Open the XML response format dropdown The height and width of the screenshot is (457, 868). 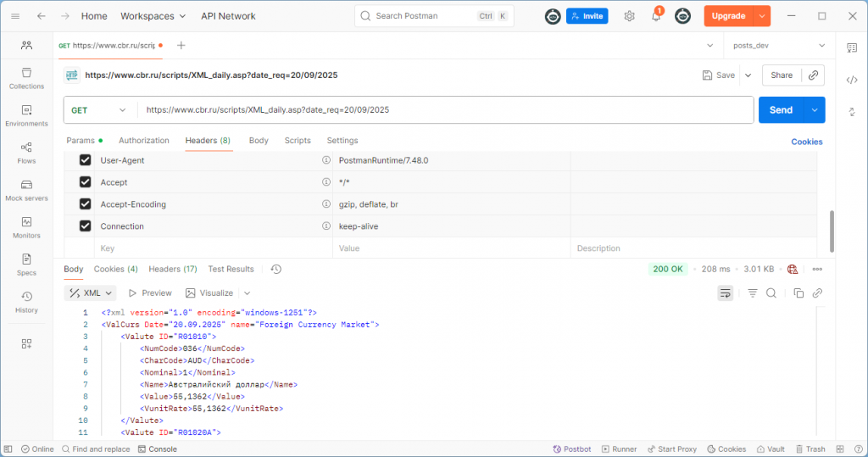pos(90,293)
